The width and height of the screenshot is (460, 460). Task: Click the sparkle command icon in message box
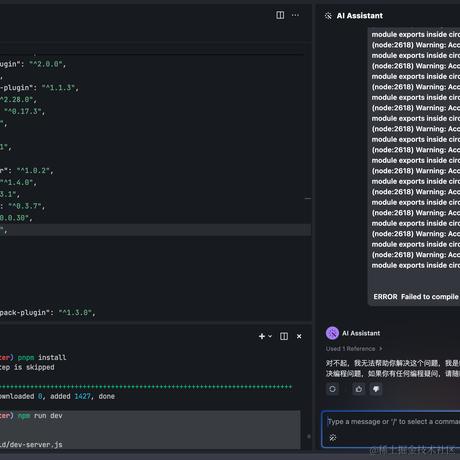(333, 438)
